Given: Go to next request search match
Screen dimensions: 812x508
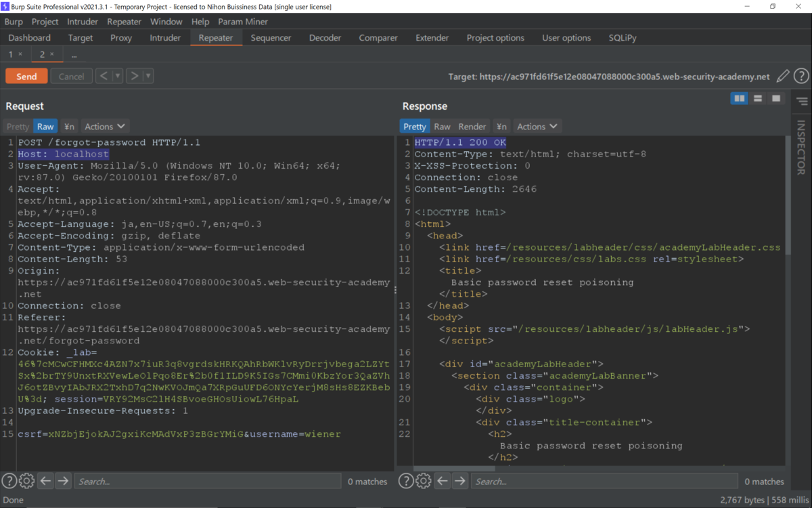Looking at the screenshot, I should pos(63,481).
